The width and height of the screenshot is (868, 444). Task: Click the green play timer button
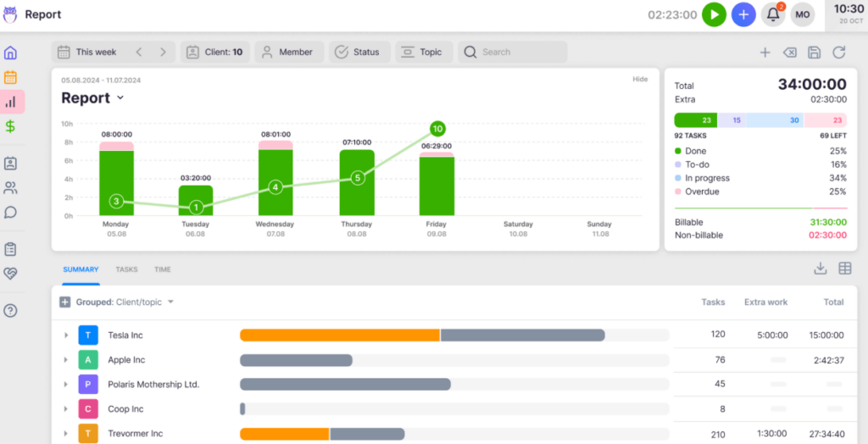point(714,14)
